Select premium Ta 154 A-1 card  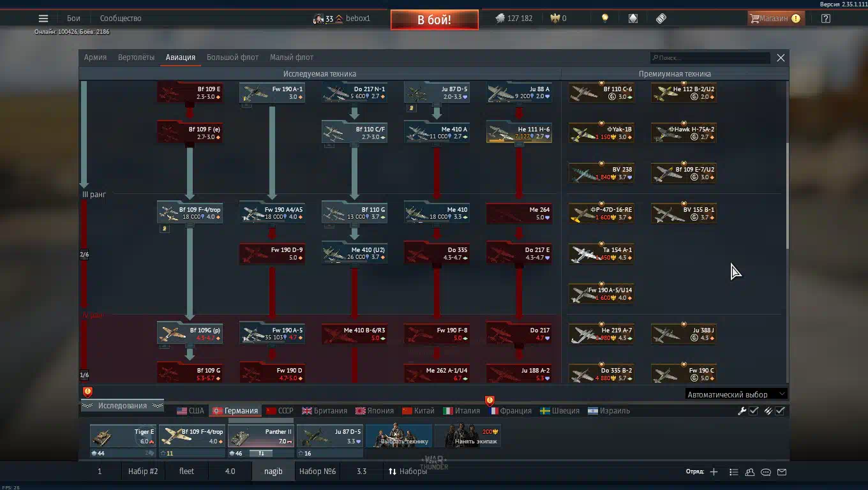[601, 253]
